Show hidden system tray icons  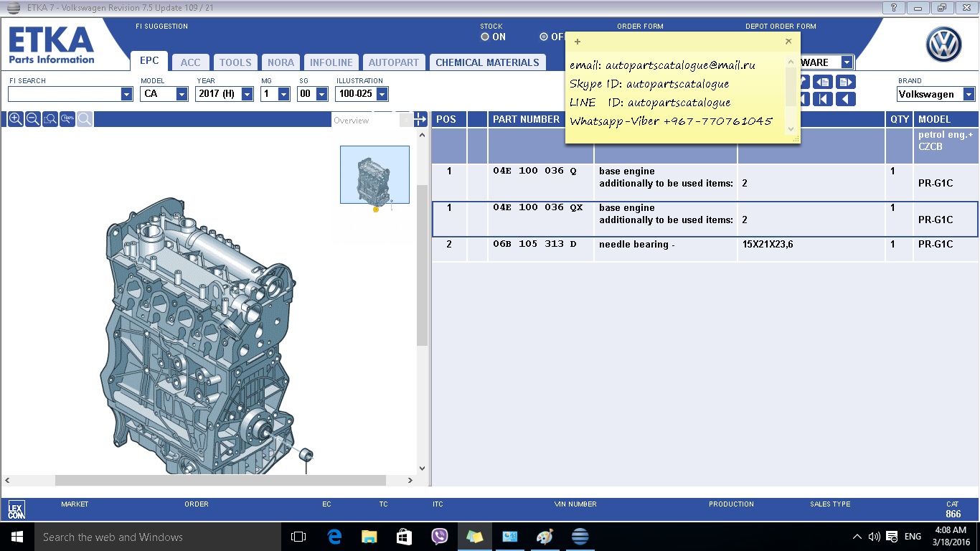tap(857, 537)
